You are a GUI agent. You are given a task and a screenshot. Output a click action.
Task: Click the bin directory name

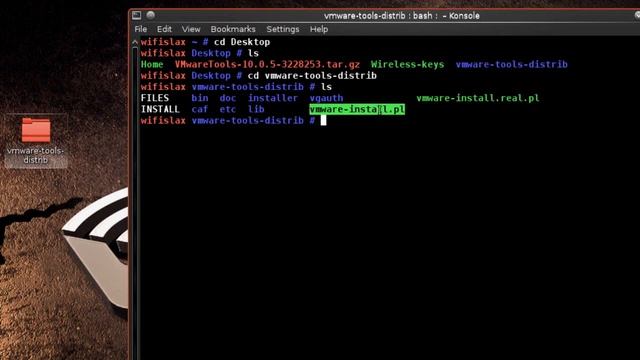200,98
